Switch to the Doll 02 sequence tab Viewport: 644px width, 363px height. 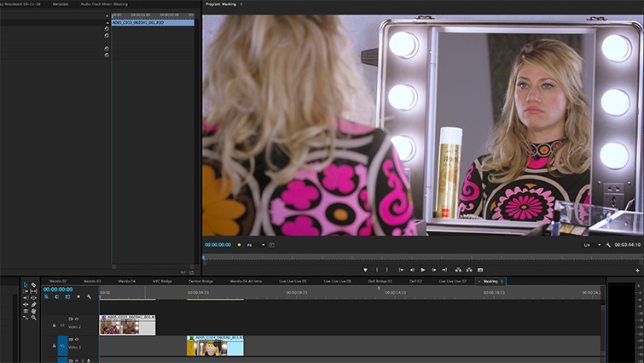point(415,281)
